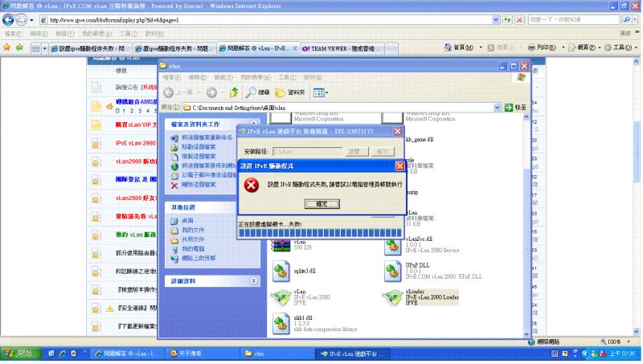This screenshot has height=364, width=643.
Task: Close the IPvE vLan installer wizard window
Action: point(397,131)
